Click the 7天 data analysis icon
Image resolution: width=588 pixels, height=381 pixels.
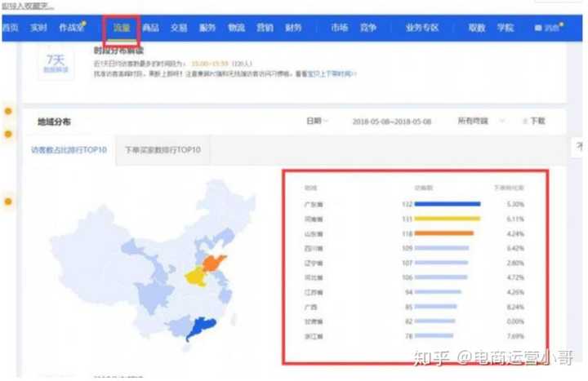coord(56,64)
